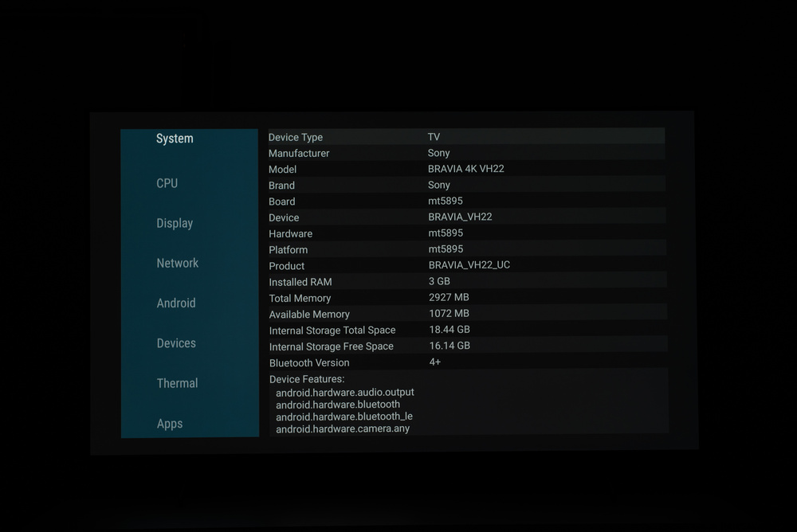Switch to the Display section
This screenshot has width=797, height=532.
tap(175, 223)
